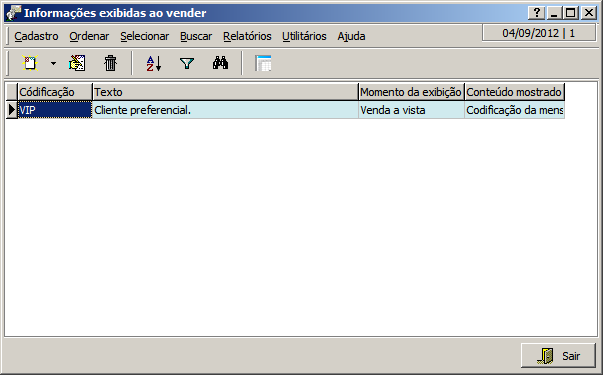The height and width of the screenshot is (375, 603).
Task: Open the funnel filter tool
Action: coord(187,63)
